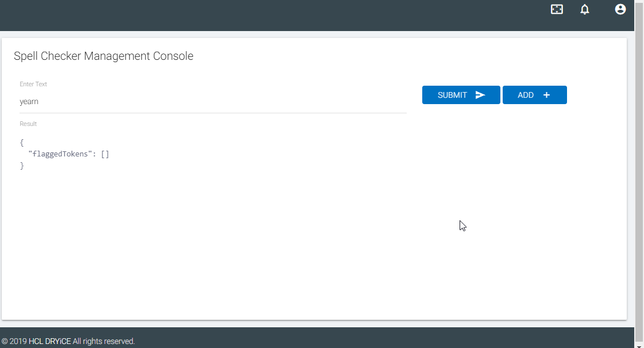The height and width of the screenshot is (348, 644).
Task: Click the empty array brackets in result
Action: [105, 154]
